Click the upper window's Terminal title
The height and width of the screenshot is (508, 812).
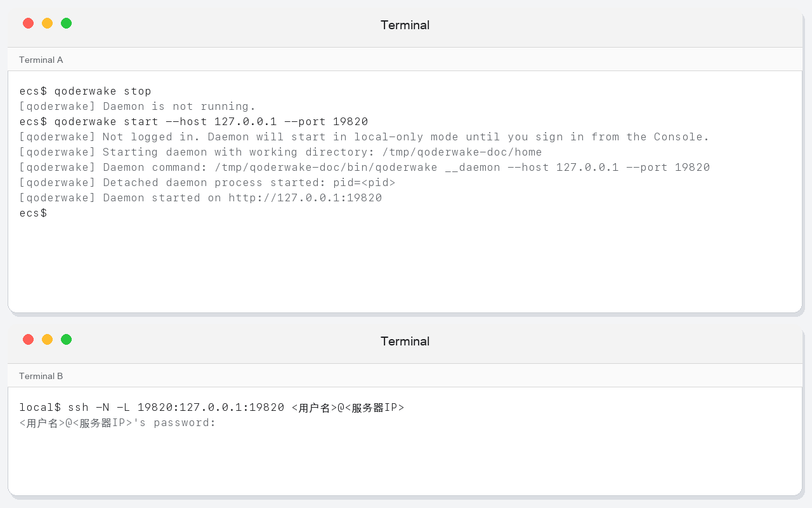coord(405,25)
